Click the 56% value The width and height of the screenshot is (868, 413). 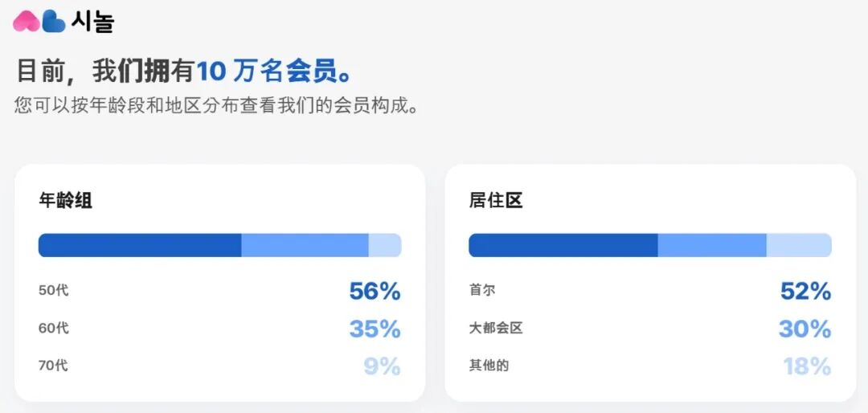tap(375, 291)
